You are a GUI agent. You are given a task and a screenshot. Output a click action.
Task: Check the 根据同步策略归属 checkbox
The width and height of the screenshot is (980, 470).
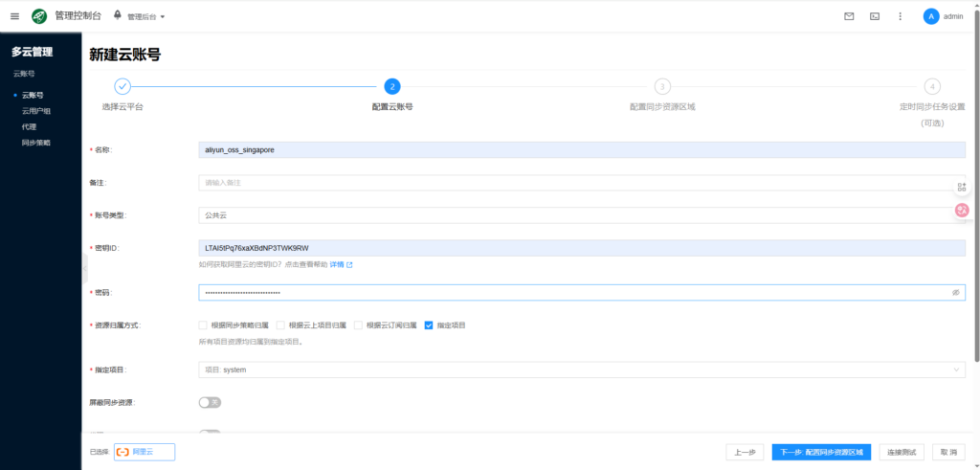[203, 325]
